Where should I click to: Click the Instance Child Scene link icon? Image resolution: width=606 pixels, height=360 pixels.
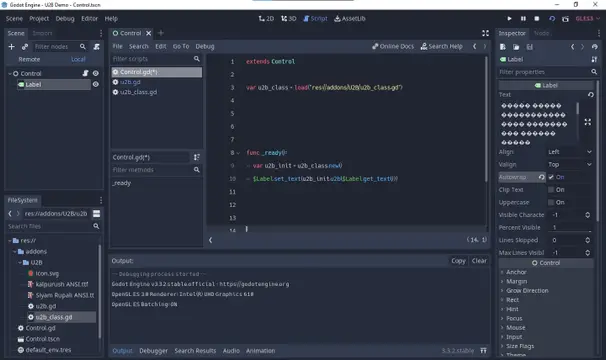(25, 47)
